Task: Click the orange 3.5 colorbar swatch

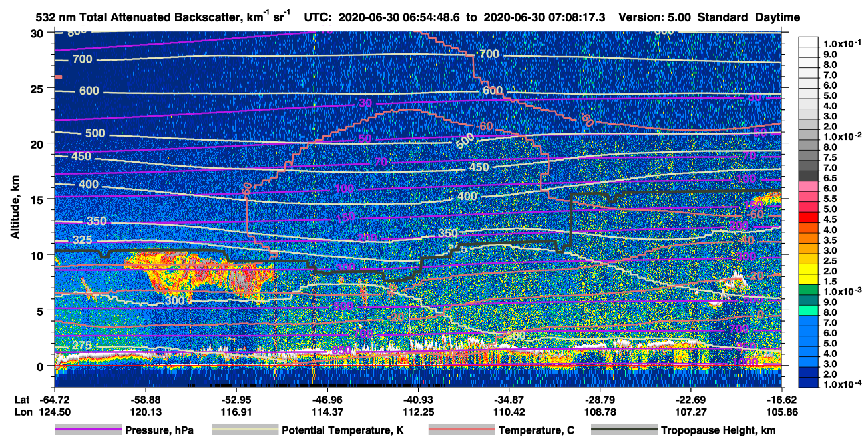Action: point(808,239)
